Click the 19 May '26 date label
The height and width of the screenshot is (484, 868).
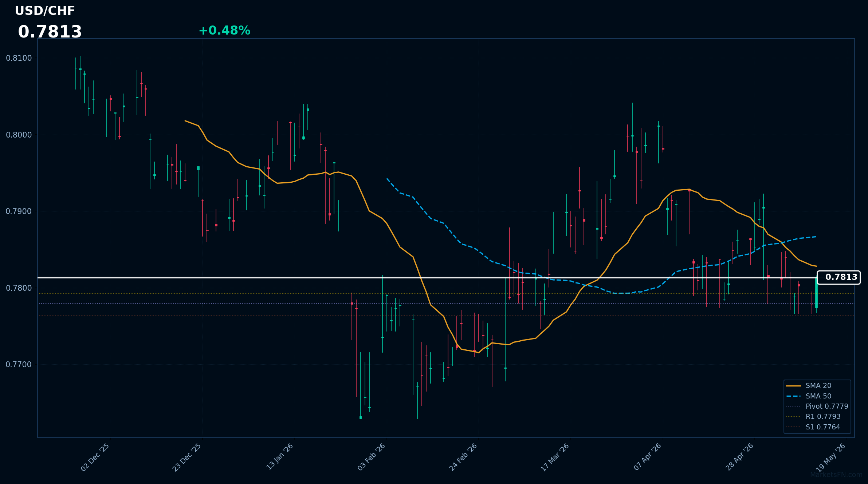coord(831,458)
